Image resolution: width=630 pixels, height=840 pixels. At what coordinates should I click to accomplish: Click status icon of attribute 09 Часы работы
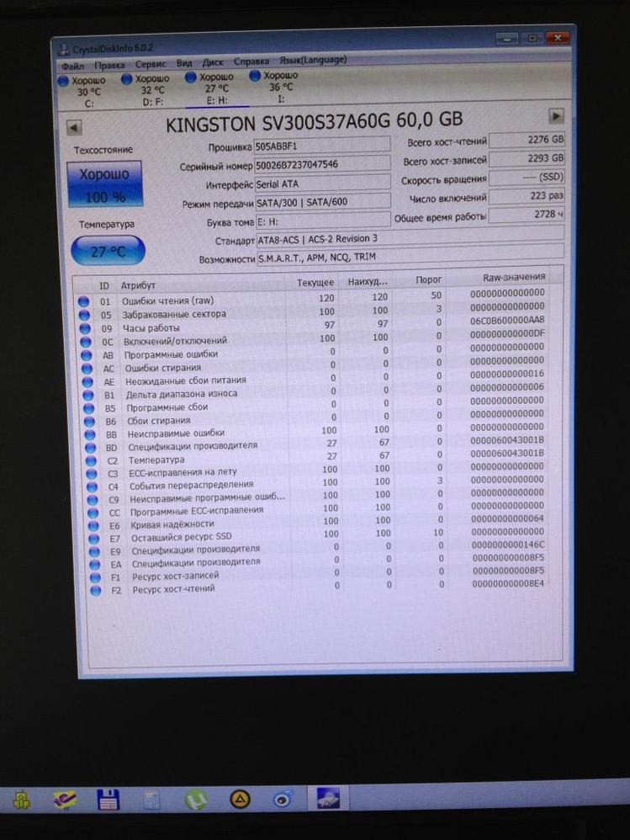click(85, 328)
